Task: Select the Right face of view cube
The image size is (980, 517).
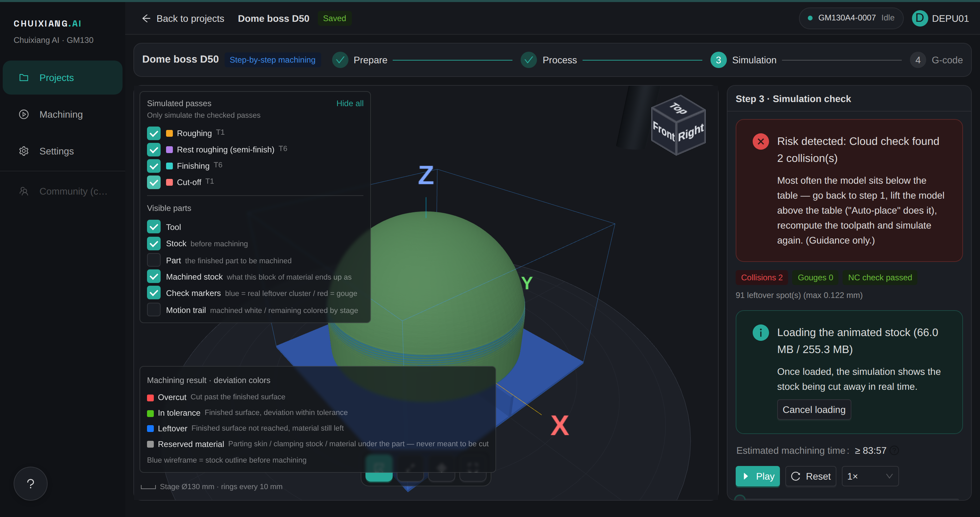Action: coord(691,133)
